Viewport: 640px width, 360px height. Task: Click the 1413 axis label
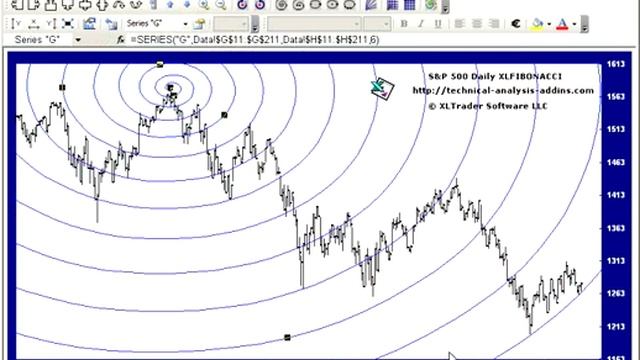click(x=616, y=195)
